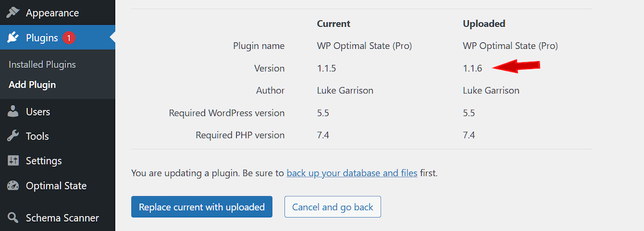Open the Appearance menu

52,12
